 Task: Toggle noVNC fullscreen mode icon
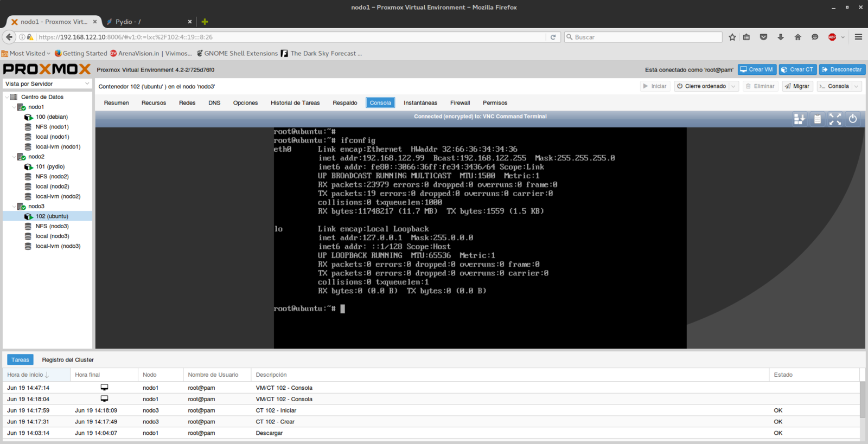pos(835,119)
